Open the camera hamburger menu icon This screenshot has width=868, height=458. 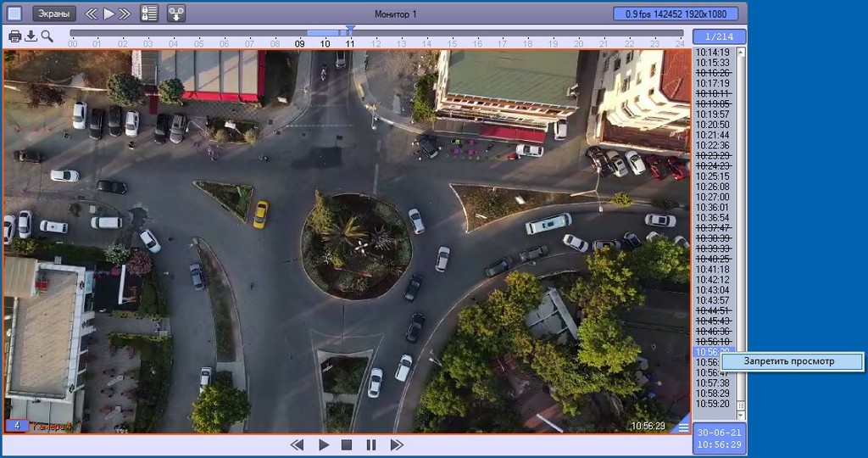683,427
